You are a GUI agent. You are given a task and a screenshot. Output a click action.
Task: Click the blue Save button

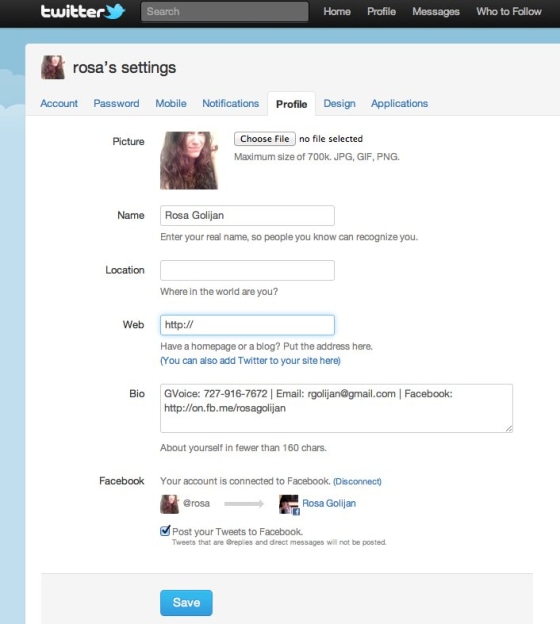pyautogui.click(x=186, y=603)
